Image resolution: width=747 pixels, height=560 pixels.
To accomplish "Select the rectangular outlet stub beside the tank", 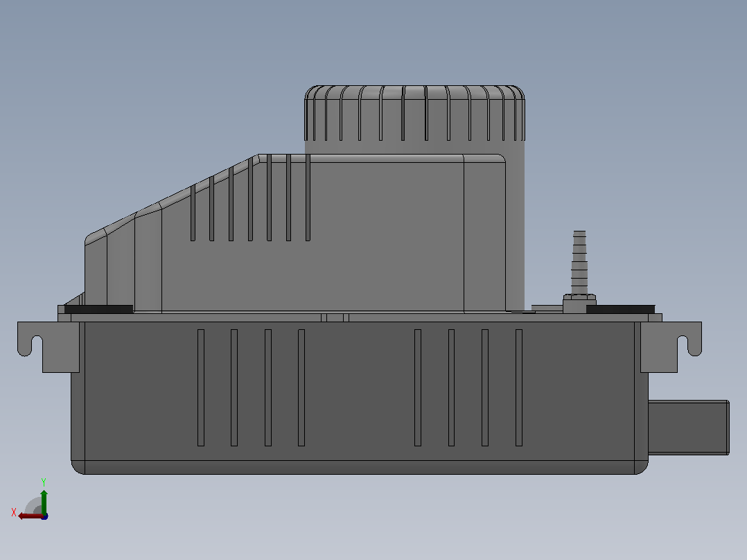I will [x=688, y=428].
